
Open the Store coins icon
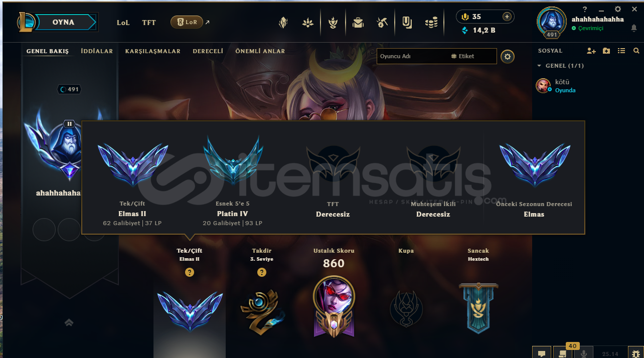coord(431,23)
